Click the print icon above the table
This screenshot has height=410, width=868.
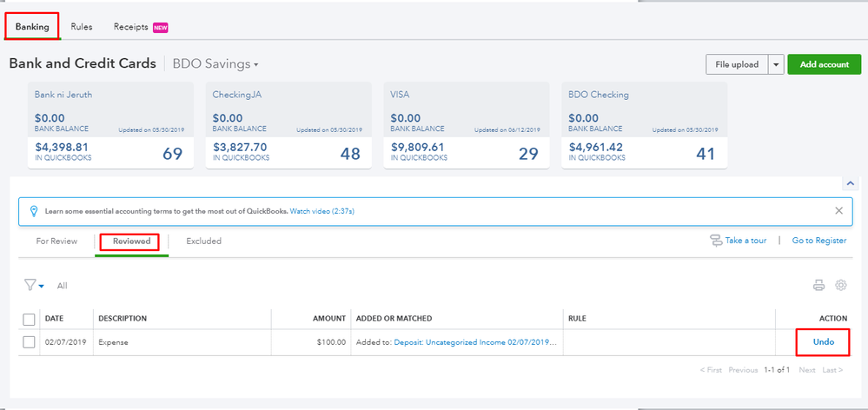[818, 285]
